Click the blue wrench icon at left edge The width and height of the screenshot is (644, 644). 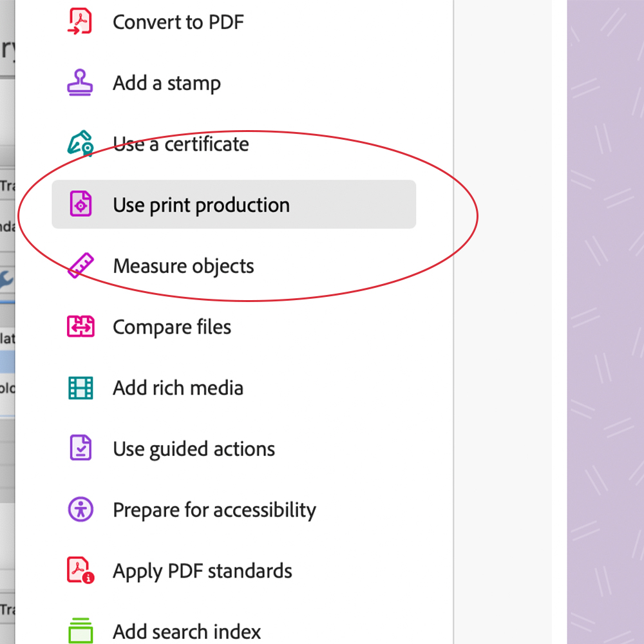[x=7, y=280]
